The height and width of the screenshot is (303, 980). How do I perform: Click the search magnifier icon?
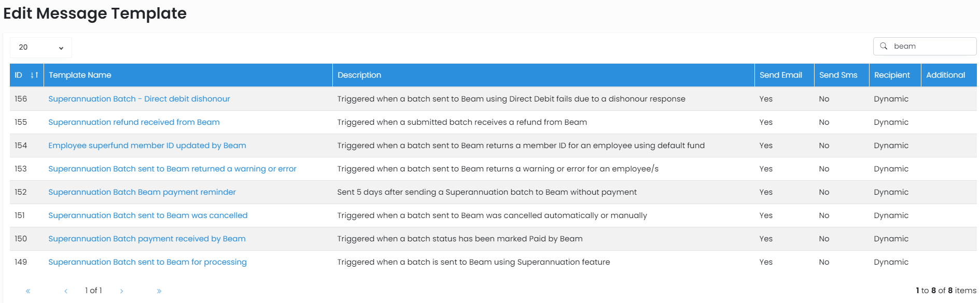click(x=884, y=46)
